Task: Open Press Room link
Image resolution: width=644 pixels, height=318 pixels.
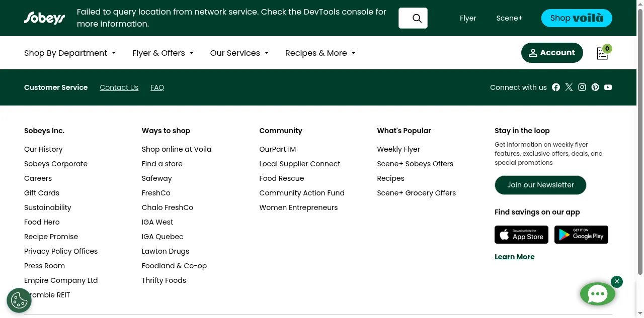Action: tap(44, 266)
